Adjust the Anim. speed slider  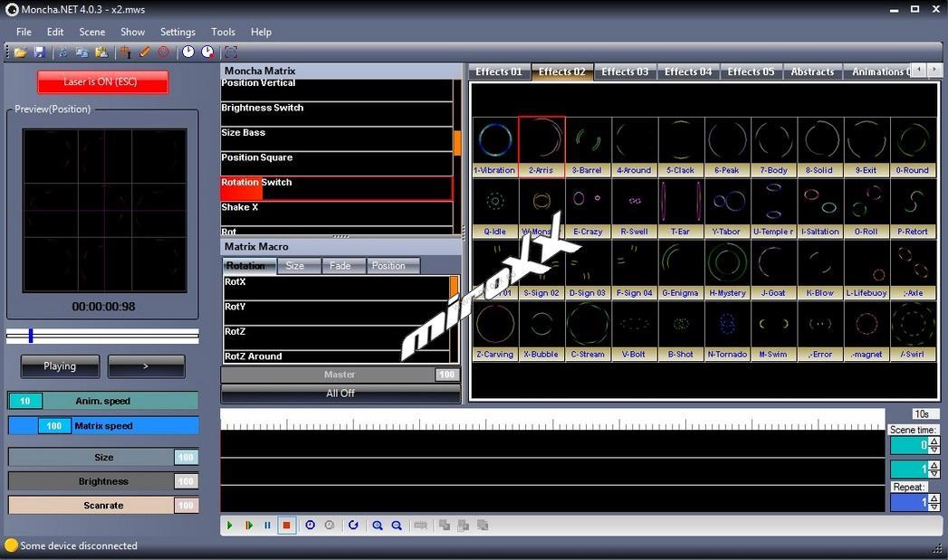[103, 401]
